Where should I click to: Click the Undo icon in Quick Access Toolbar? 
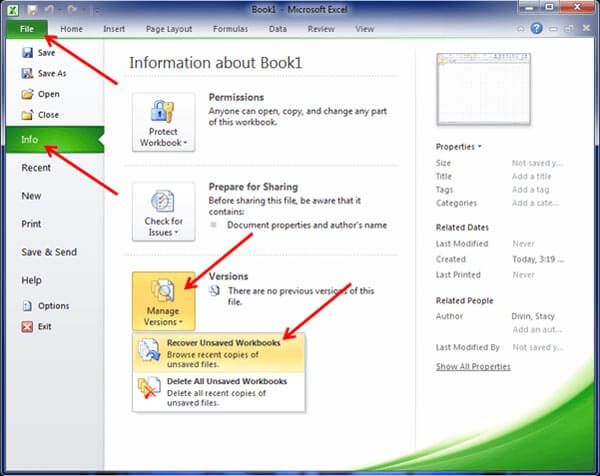49,10
